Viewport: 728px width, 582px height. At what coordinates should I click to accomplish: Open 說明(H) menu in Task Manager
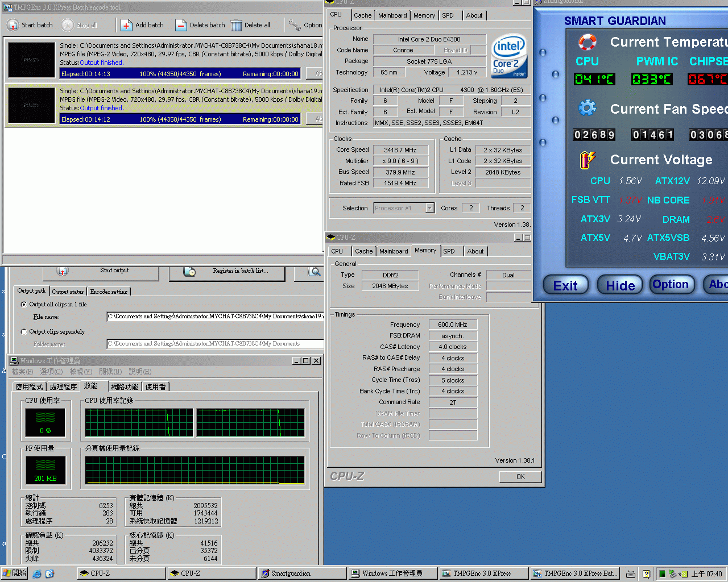[140, 372]
